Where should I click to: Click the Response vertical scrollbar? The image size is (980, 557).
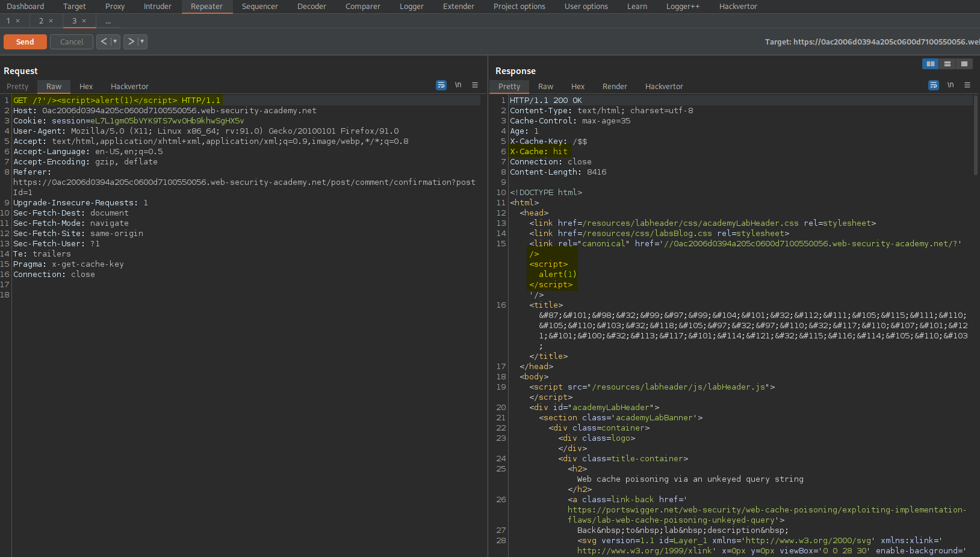click(976, 135)
